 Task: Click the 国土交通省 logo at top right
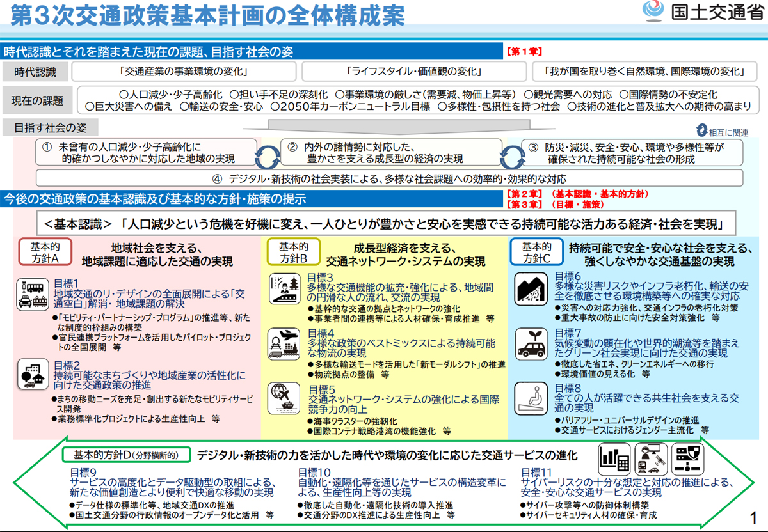[x=701, y=12]
